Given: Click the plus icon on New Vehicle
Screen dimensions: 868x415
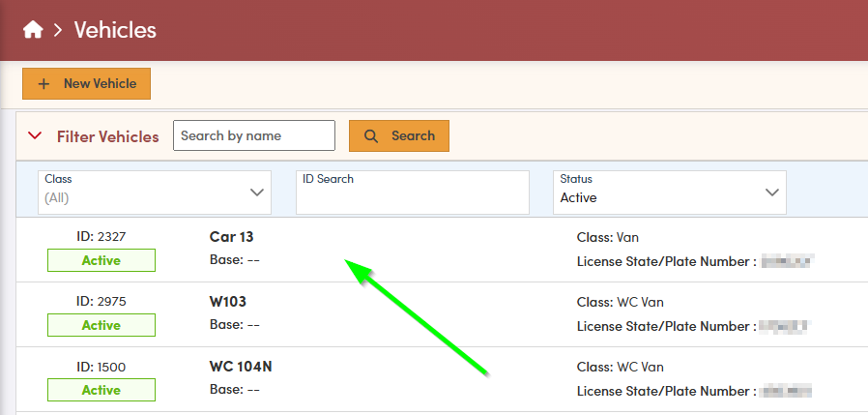Looking at the screenshot, I should 43,84.
